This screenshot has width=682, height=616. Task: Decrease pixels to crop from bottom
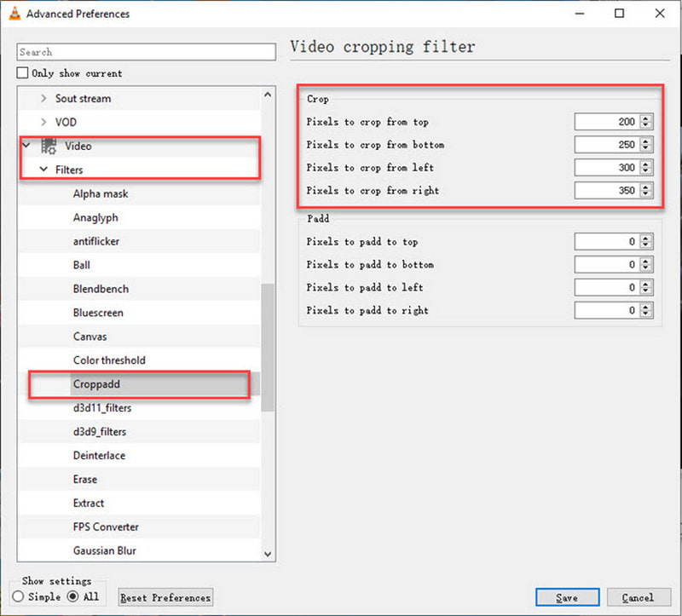tap(646, 148)
